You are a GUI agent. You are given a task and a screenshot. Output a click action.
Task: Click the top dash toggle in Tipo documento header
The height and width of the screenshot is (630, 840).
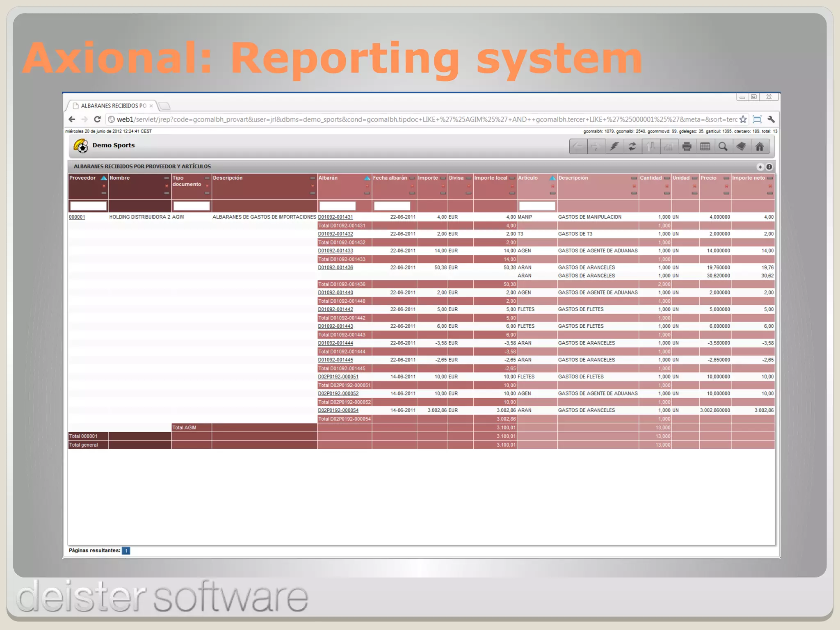[x=207, y=178]
